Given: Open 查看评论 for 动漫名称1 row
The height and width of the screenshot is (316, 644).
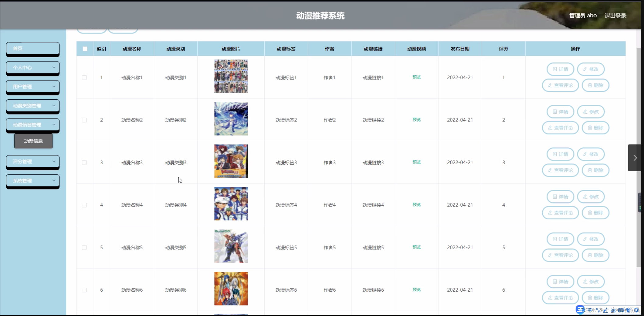Looking at the screenshot, I should (x=560, y=85).
